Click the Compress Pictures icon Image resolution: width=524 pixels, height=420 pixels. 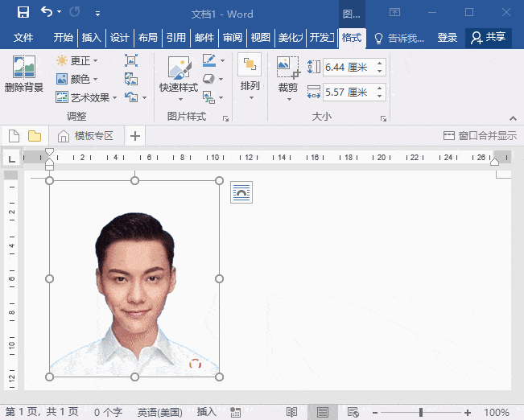(x=131, y=60)
